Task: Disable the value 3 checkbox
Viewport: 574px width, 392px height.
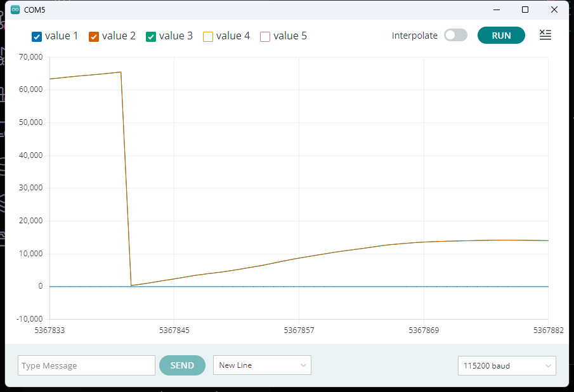Action: pos(151,36)
